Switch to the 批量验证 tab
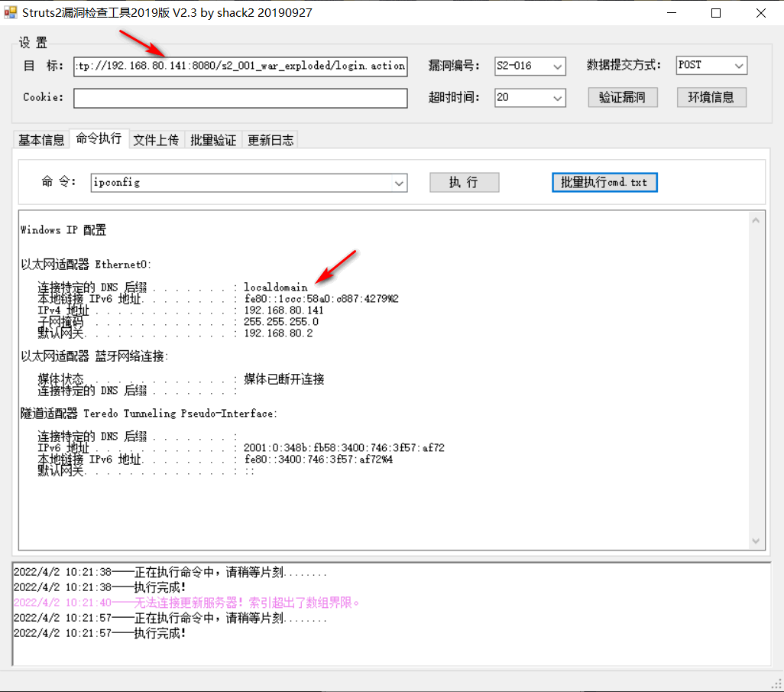 click(x=213, y=140)
